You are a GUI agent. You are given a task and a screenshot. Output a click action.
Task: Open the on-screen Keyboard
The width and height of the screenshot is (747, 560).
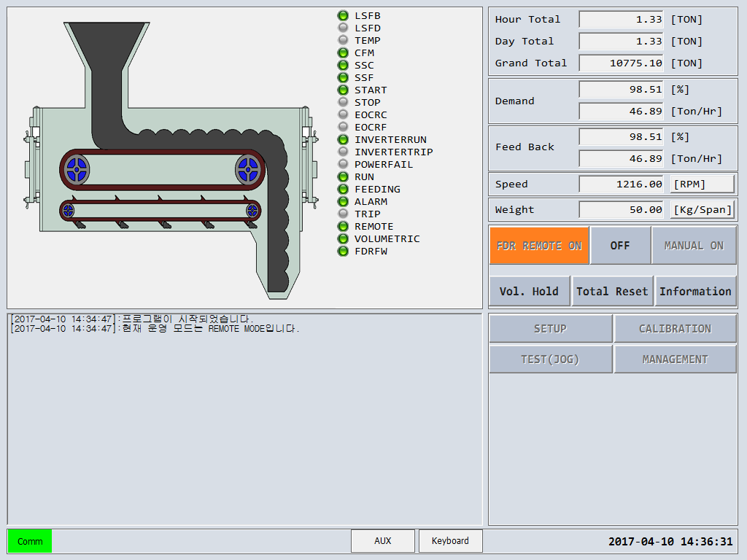[450, 541]
